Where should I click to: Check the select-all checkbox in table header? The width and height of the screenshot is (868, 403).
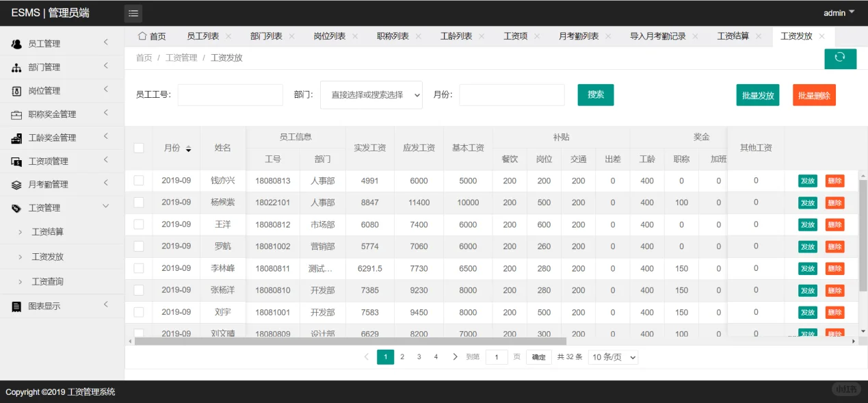[139, 147]
